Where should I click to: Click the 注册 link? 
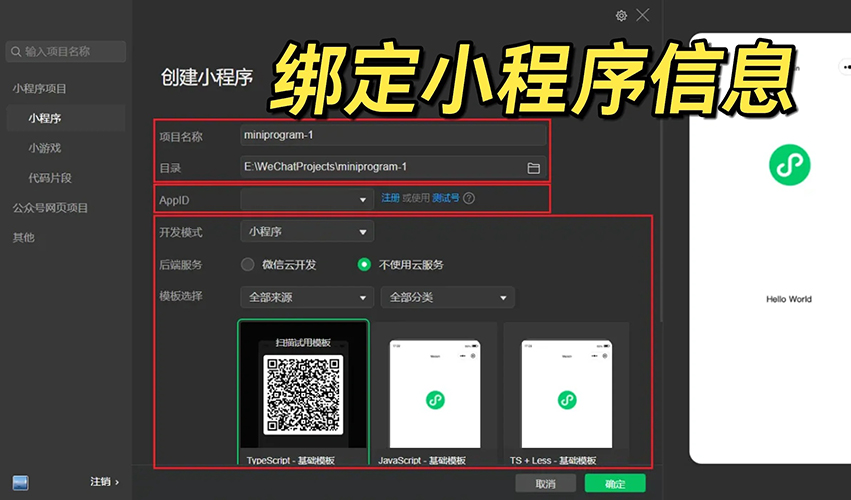click(390, 198)
